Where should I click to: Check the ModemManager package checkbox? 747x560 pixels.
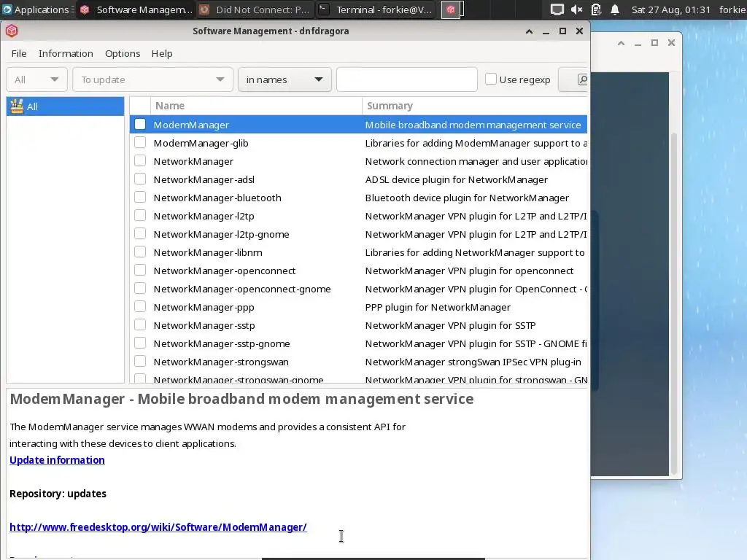coord(140,124)
